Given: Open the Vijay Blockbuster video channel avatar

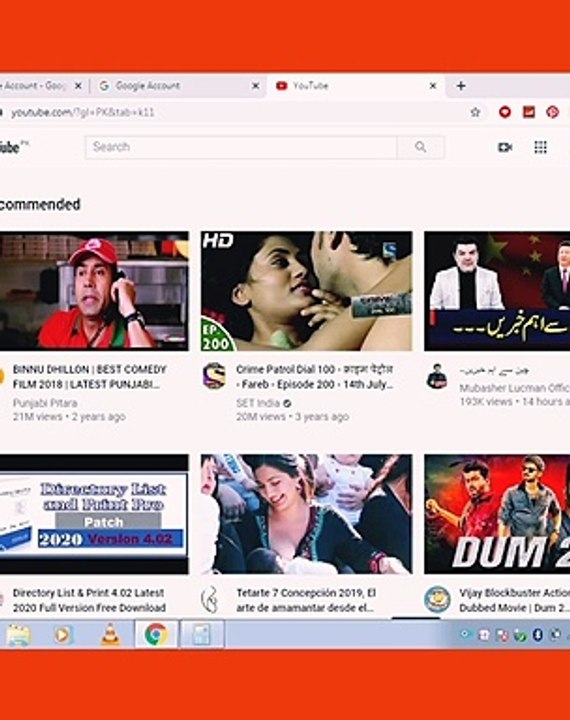Looking at the screenshot, I should (x=437, y=599).
